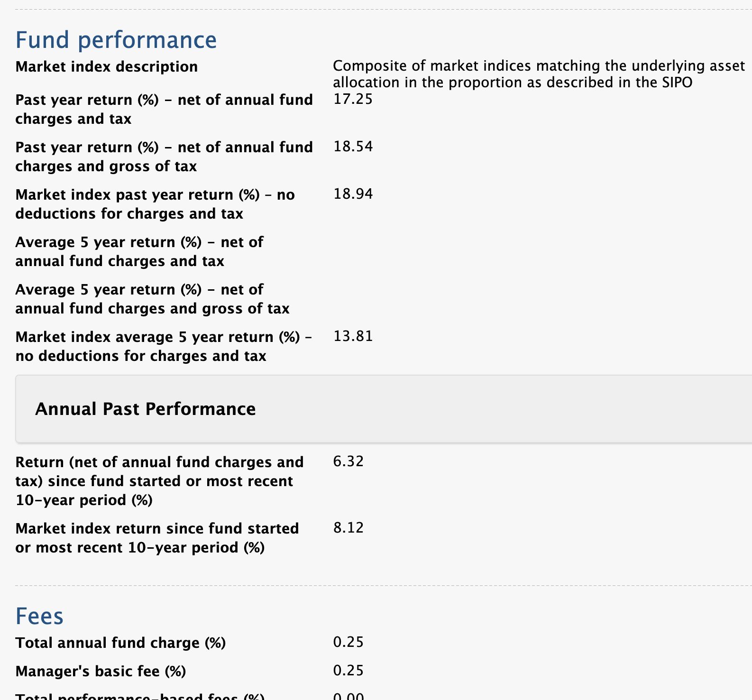Screen dimensions: 752x700
Task: Select the 18.54 gross of tax return value
Action: click(x=353, y=147)
